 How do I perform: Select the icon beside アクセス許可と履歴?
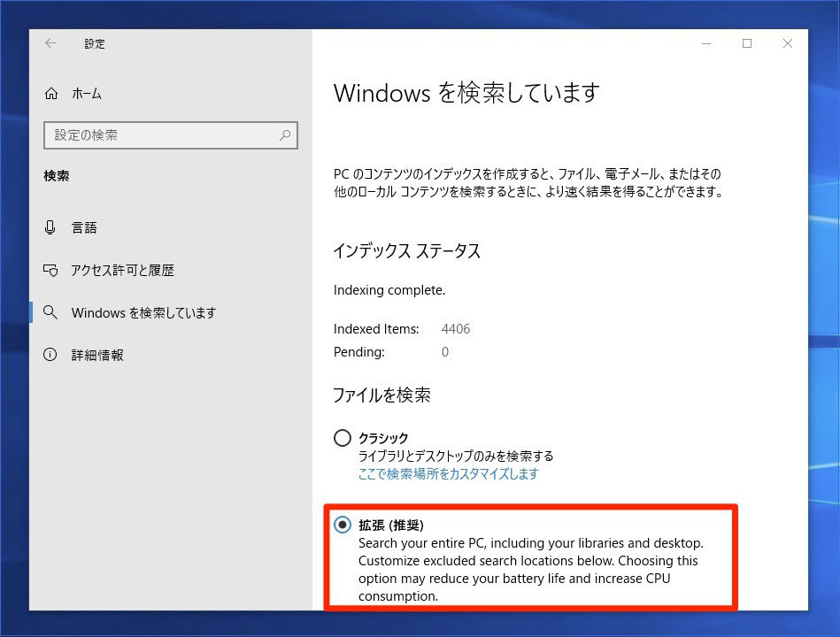[50, 271]
